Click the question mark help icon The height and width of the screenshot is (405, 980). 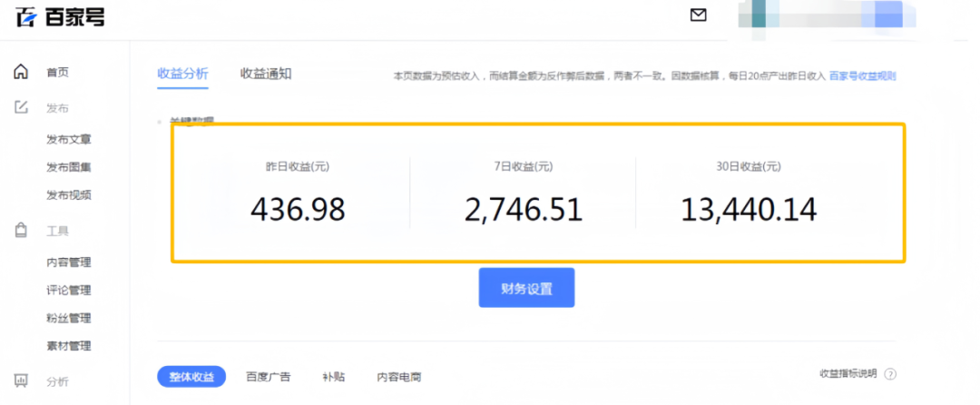point(890,374)
